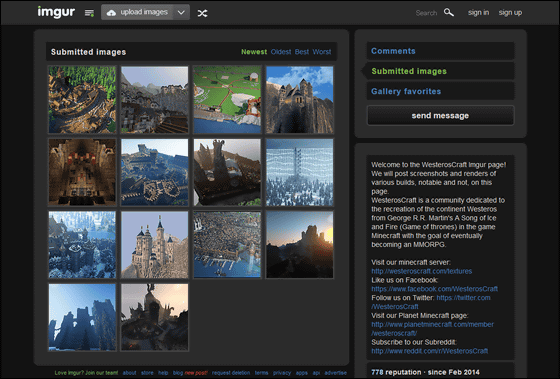Open the twitter.com WesterosCraft link
560x379 pixels.
point(463,298)
